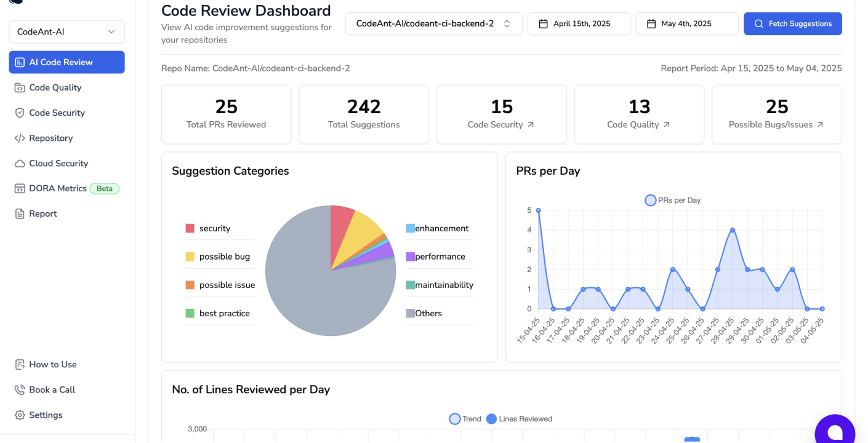Click the Book a Call phone icon
Viewport: 868px width, 443px height.
click(20, 389)
